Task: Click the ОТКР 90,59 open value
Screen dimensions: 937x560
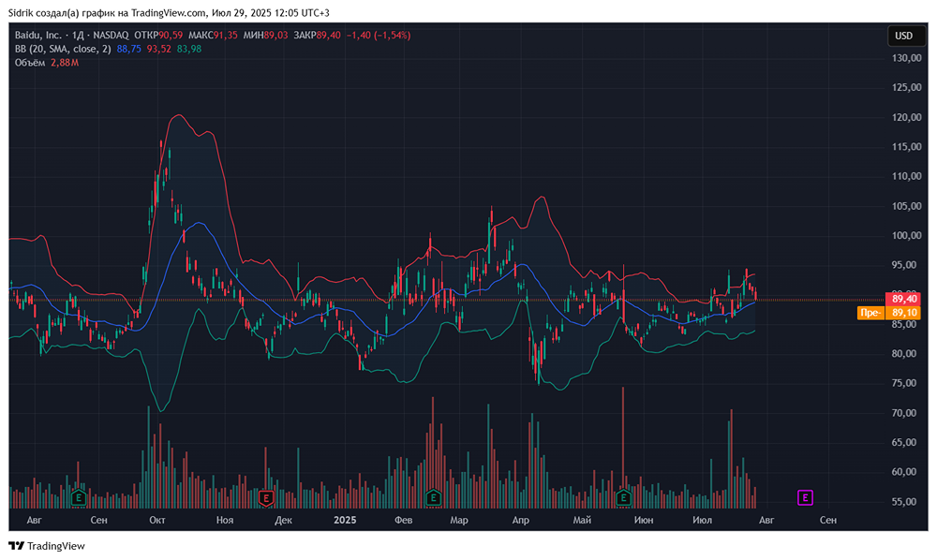Action: click(x=158, y=36)
